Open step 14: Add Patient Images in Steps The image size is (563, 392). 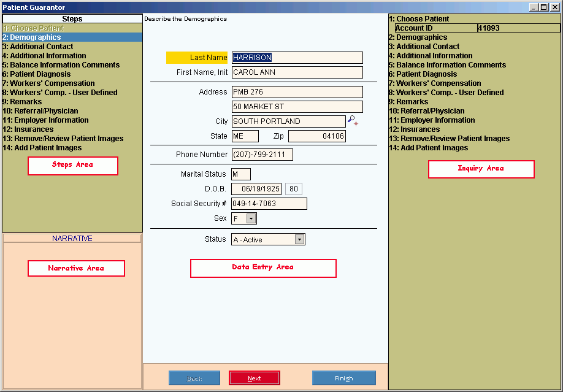tap(72, 148)
